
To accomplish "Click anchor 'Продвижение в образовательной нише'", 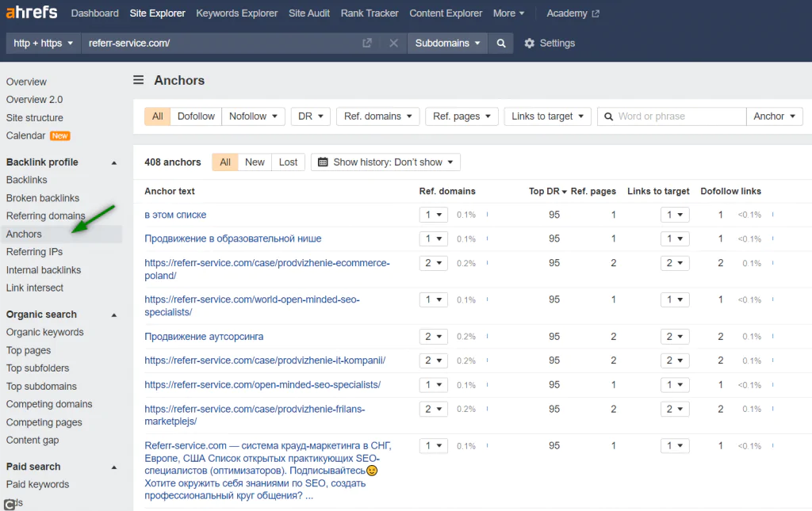I will click(232, 239).
